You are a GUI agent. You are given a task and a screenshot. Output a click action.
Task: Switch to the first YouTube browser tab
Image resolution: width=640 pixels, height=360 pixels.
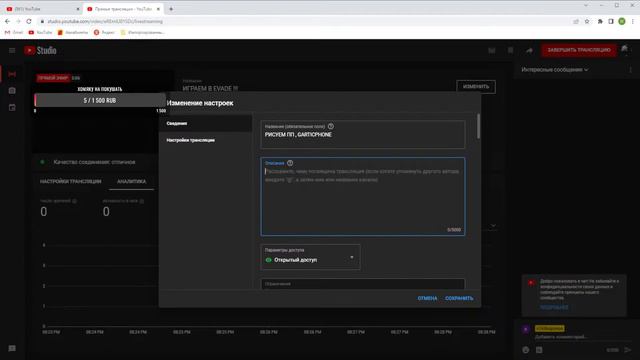point(41,9)
